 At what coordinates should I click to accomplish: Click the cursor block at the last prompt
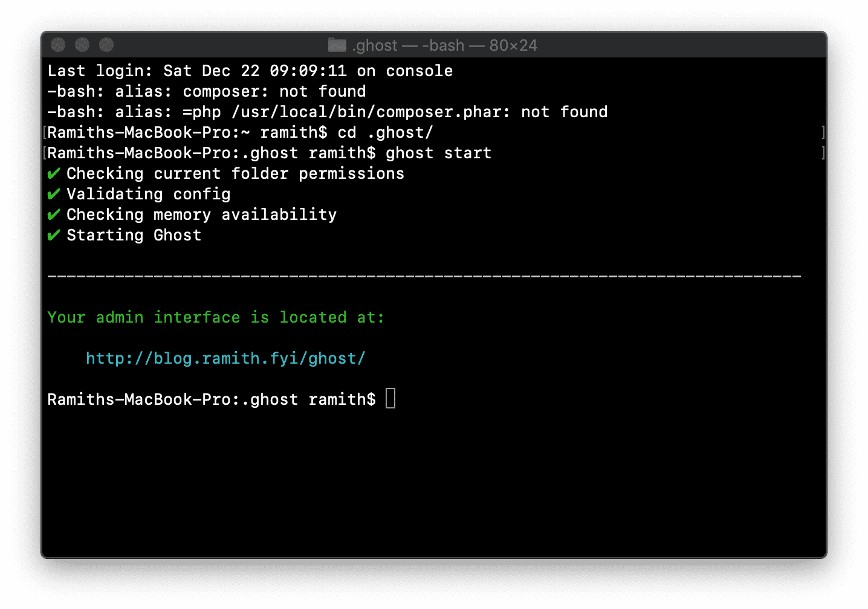[390, 399]
